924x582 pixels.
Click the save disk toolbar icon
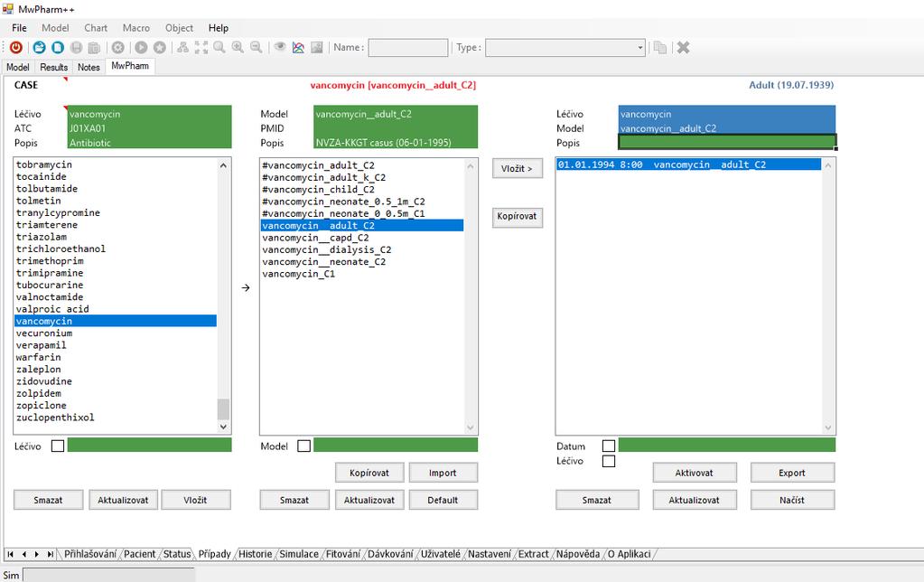(x=76, y=47)
